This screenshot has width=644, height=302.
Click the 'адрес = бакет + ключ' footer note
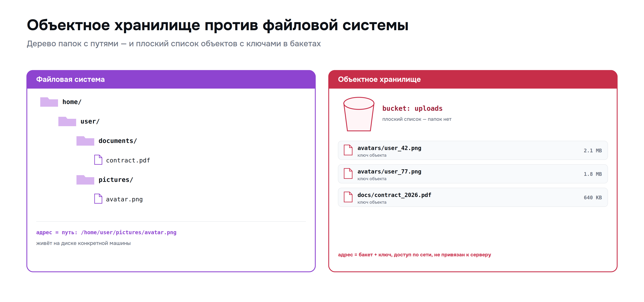(x=415, y=255)
